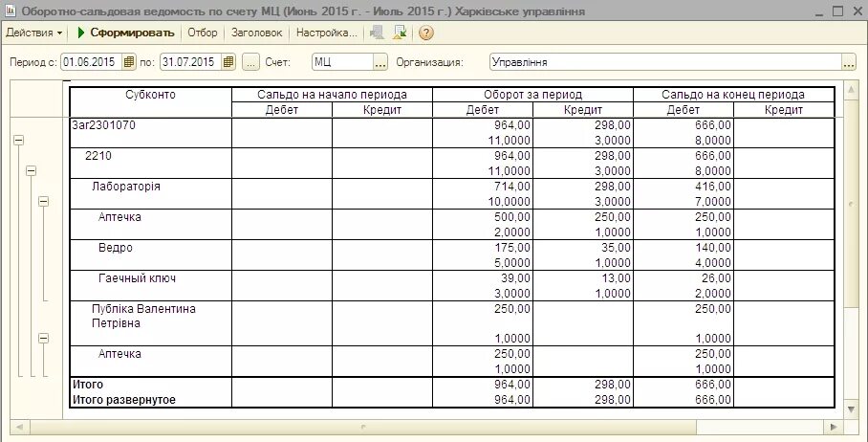This screenshot has height=442, width=868.
Task: Open help via question mark icon
Action: (x=425, y=33)
